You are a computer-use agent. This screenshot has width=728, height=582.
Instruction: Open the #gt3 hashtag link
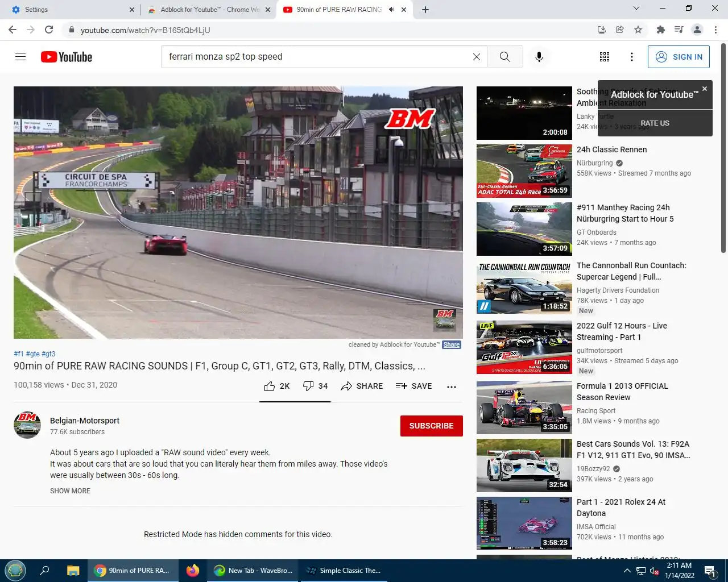tap(48, 354)
